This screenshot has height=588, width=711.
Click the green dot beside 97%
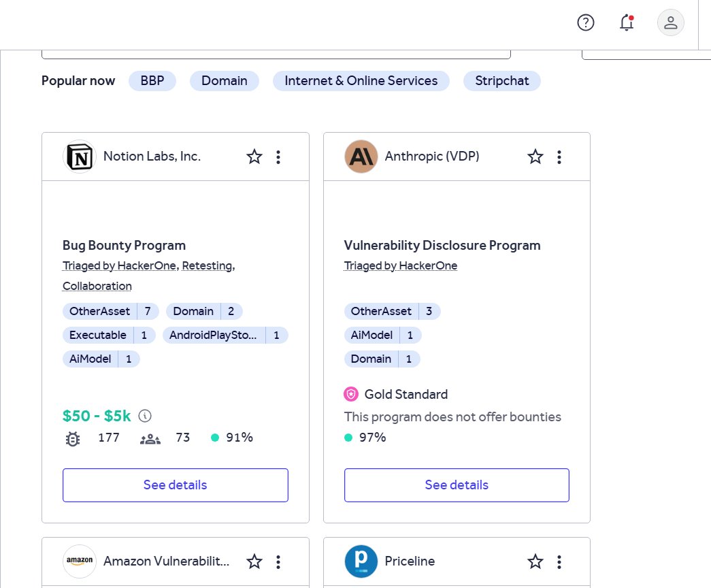click(348, 438)
